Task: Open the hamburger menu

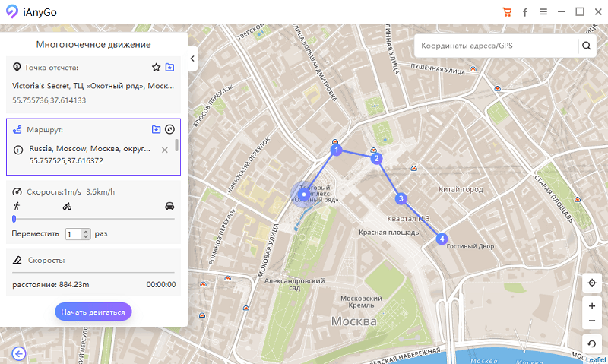Action: (x=543, y=12)
